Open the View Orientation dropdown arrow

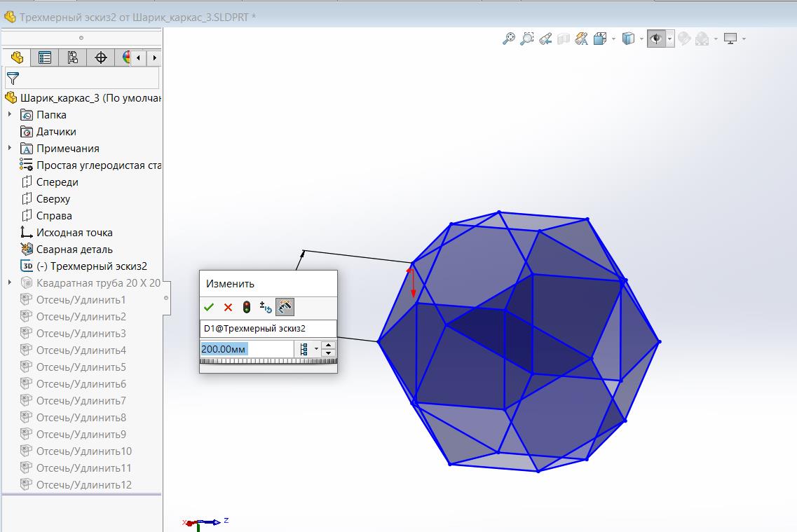[613, 39]
